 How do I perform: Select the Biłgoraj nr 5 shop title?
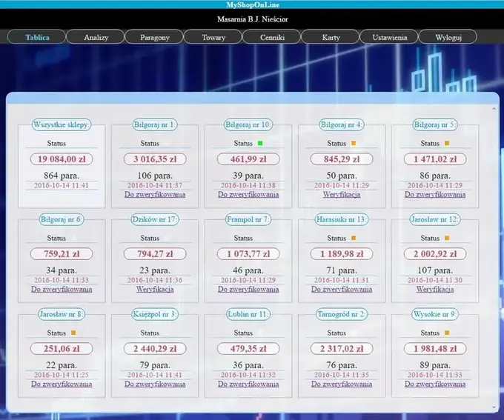(435, 124)
